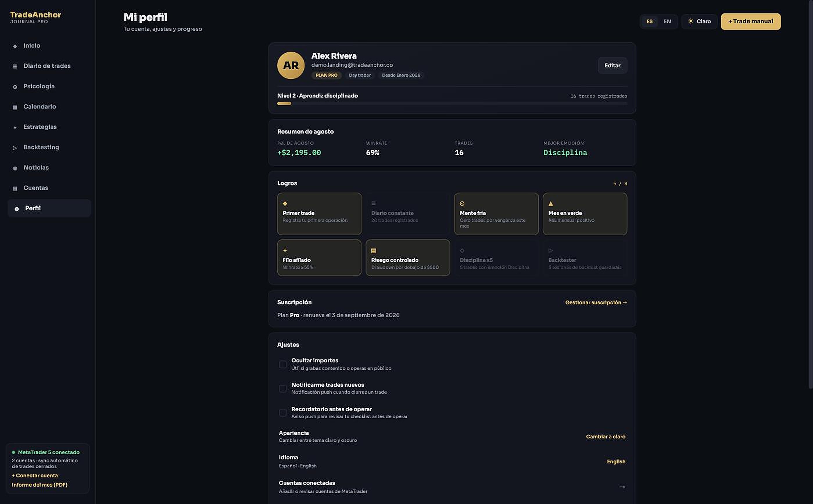
Task: Select the Primer trade achievement card
Action: 319,214
